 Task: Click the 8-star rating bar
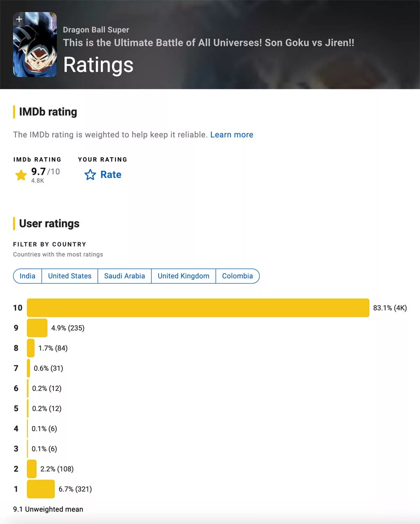click(x=31, y=348)
